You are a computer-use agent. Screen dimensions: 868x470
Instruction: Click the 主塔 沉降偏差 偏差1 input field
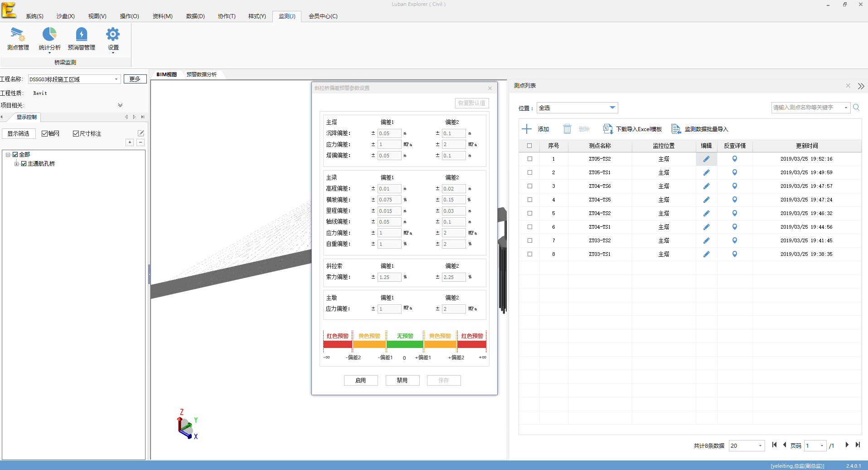(x=389, y=133)
